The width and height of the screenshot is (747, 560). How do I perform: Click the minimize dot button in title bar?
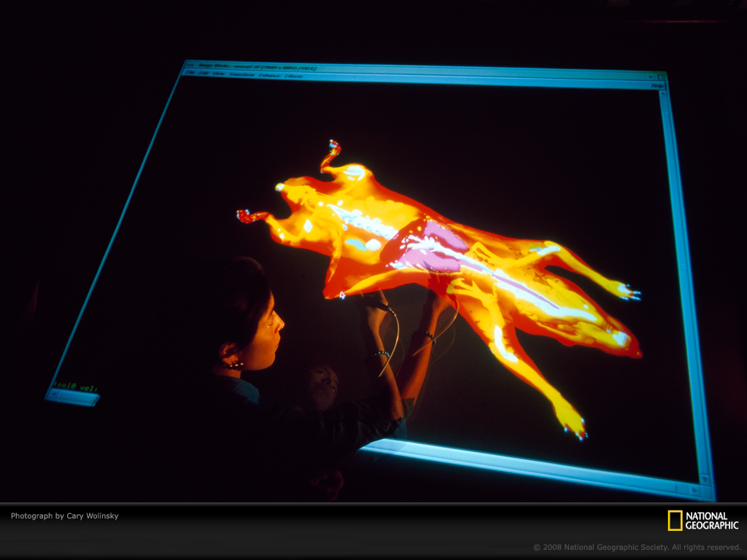650,77
